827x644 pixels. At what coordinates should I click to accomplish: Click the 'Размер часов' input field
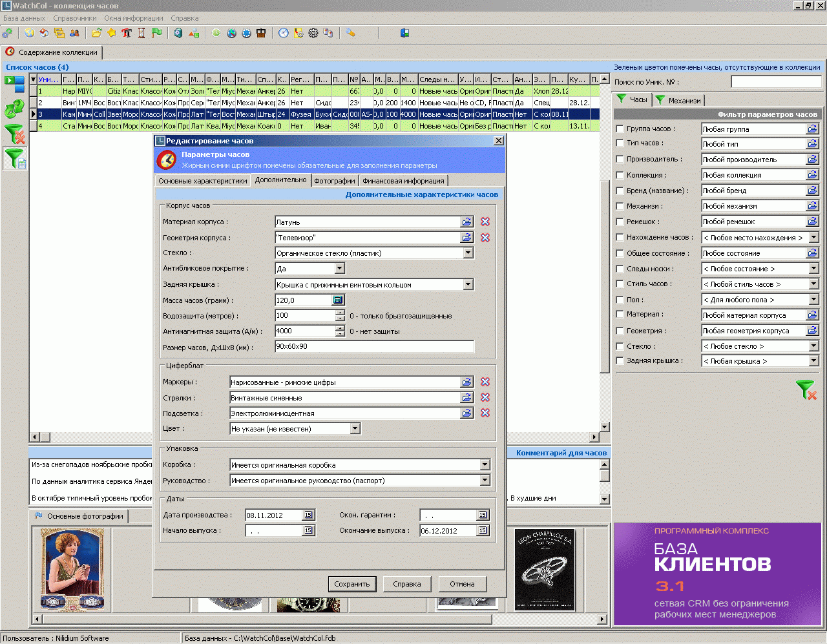pos(374,347)
